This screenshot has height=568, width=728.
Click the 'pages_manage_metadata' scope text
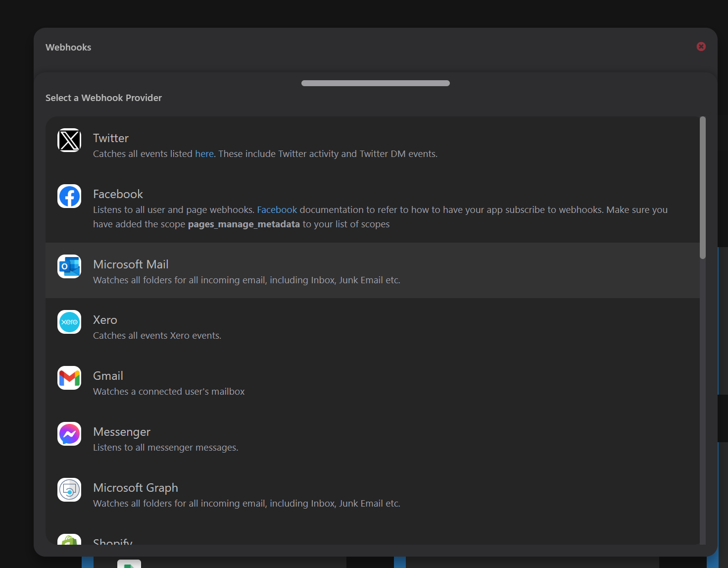pyautogui.click(x=244, y=224)
